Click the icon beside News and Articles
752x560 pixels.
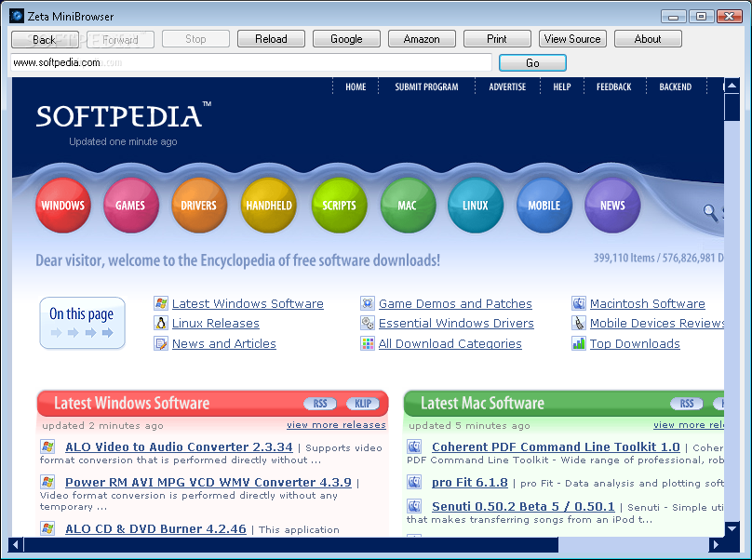(161, 343)
